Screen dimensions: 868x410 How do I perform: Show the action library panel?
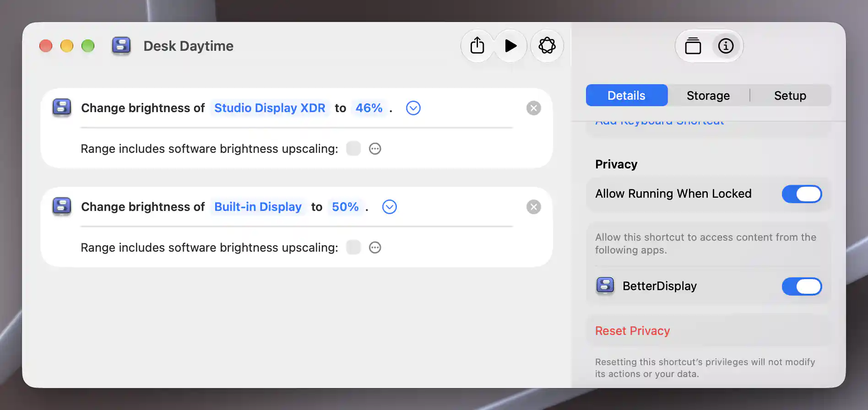tap(693, 46)
